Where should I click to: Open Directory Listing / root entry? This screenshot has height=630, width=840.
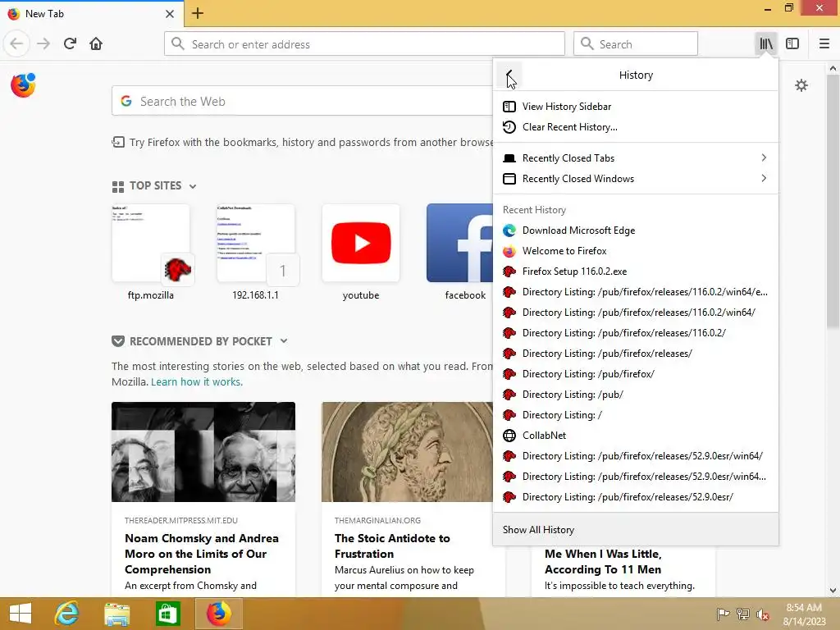(x=636, y=415)
